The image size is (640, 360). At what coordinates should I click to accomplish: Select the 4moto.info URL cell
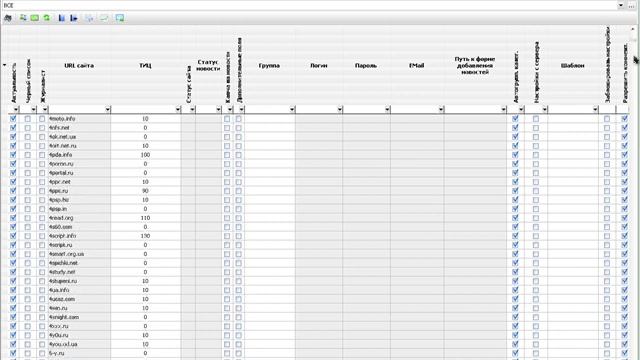(x=79, y=119)
